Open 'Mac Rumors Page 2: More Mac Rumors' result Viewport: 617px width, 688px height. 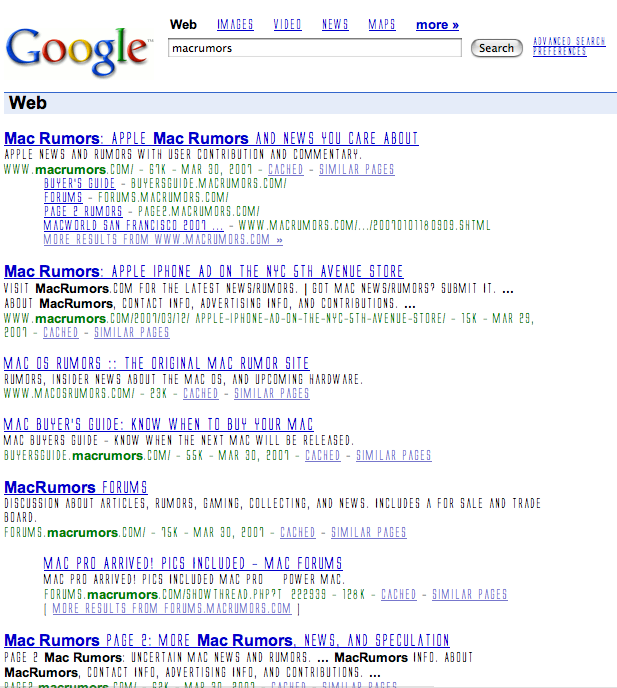click(x=227, y=641)
